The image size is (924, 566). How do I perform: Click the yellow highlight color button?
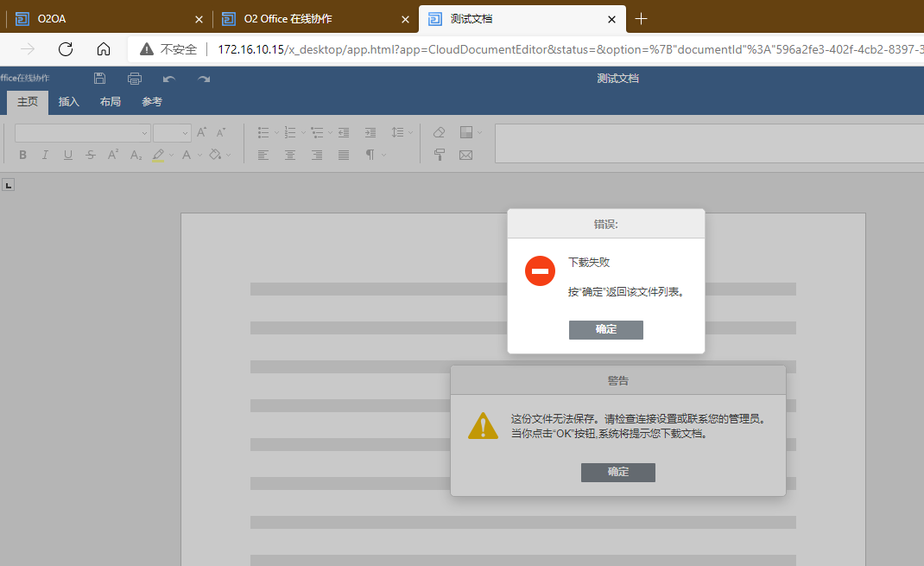(x=158, y=155)
